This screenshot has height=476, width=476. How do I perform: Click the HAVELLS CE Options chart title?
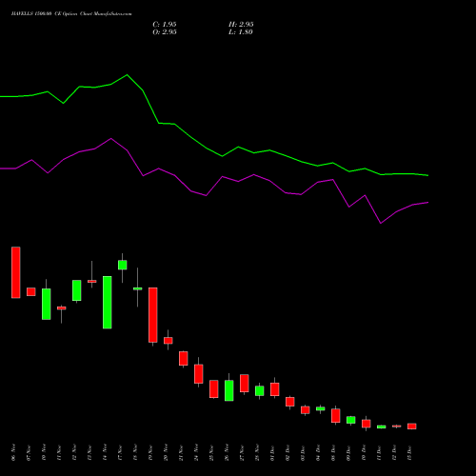pyautogui.click(x=71, y=13)
